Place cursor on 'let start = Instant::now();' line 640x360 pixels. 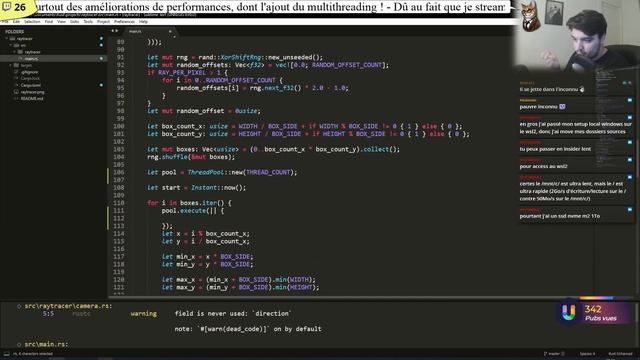[x=196, y=188]
